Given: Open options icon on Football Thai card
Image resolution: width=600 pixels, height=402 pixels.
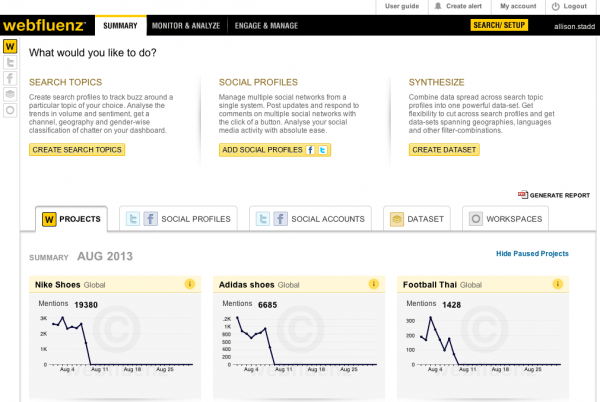Looking at the screenshot, I should tap(558, 284).
